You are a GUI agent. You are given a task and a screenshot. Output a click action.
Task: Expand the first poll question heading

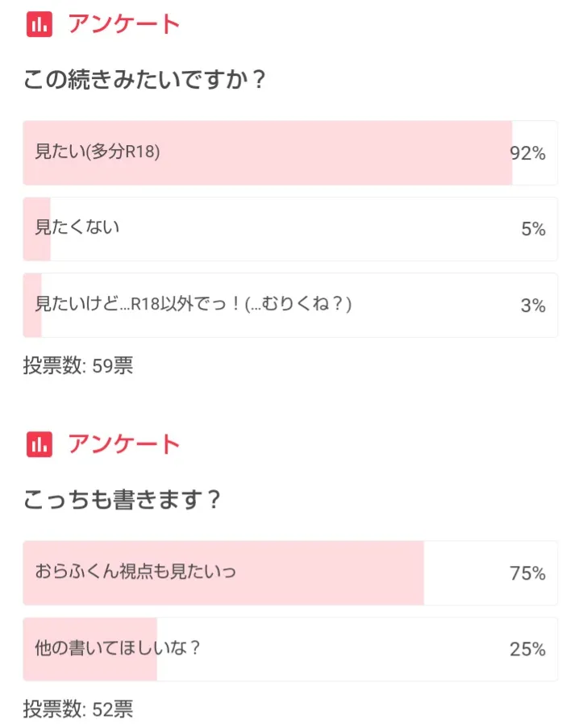[145, 79]
